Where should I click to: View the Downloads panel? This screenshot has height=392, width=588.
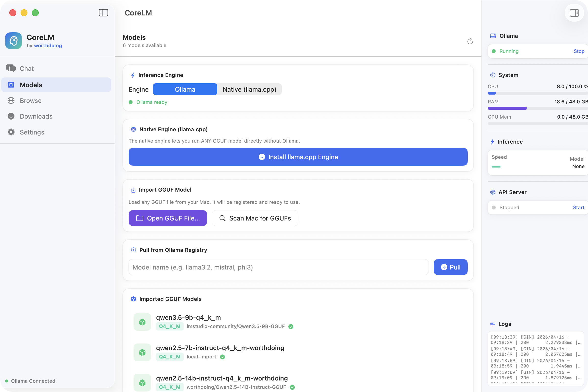pyautogui.click(x=36, y=116)
